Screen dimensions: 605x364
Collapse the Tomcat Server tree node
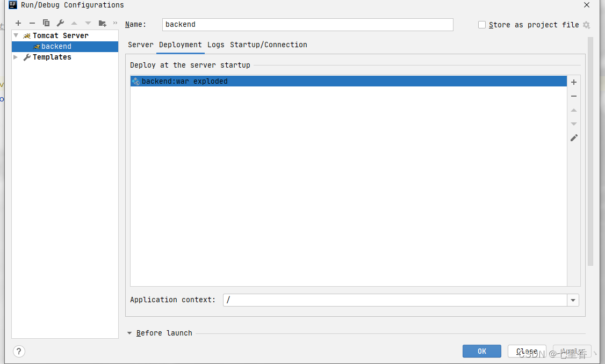point(16,35)
